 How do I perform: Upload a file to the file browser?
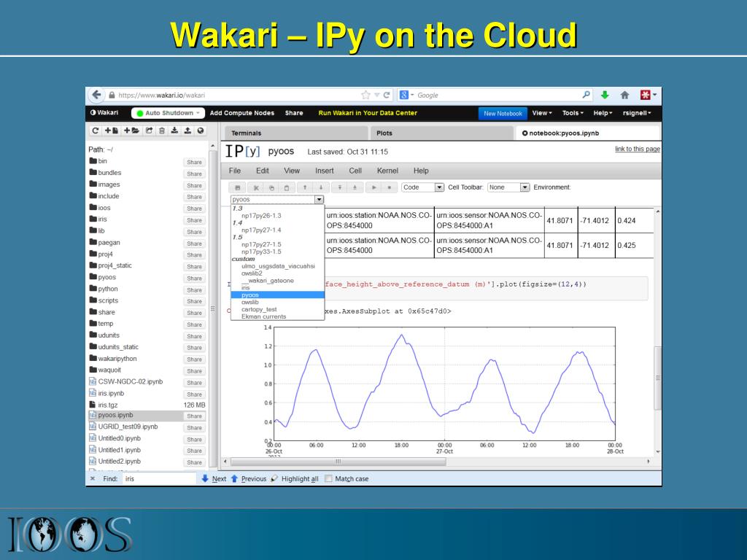coord(187,131)
